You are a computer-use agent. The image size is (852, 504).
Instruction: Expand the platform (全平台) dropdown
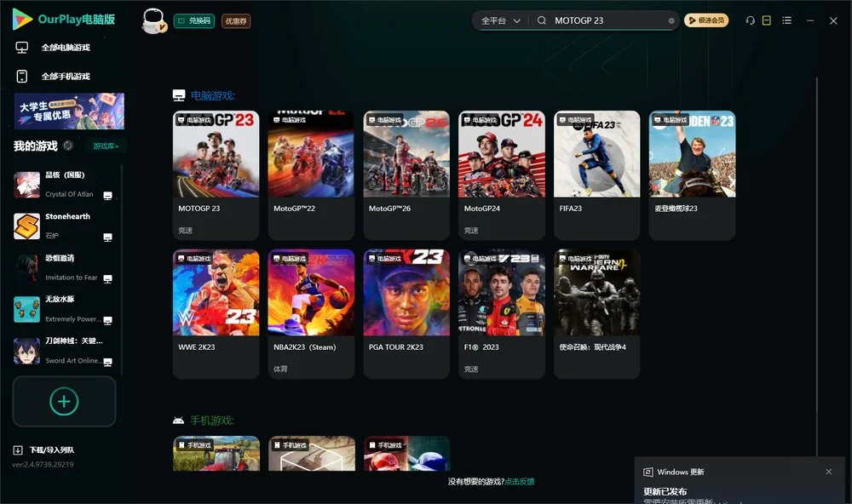500,20
